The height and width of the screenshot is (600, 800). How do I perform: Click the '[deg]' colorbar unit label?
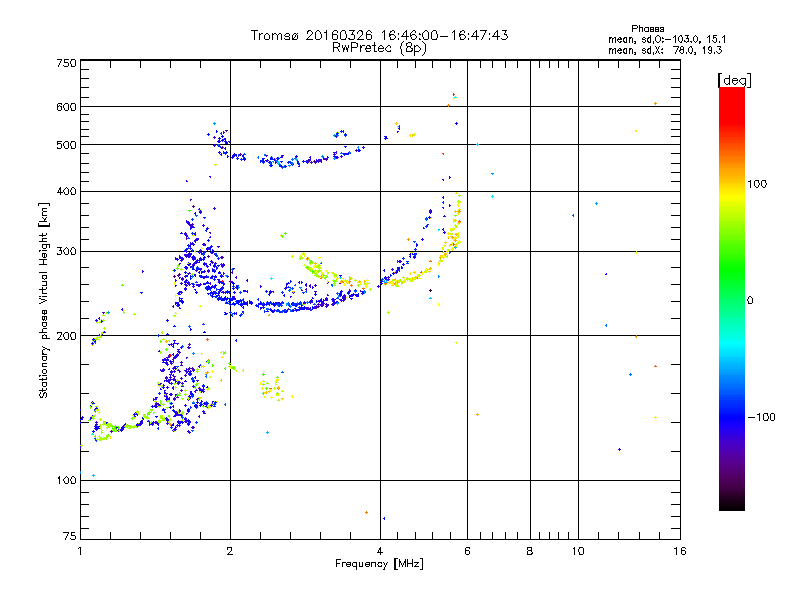734,80
